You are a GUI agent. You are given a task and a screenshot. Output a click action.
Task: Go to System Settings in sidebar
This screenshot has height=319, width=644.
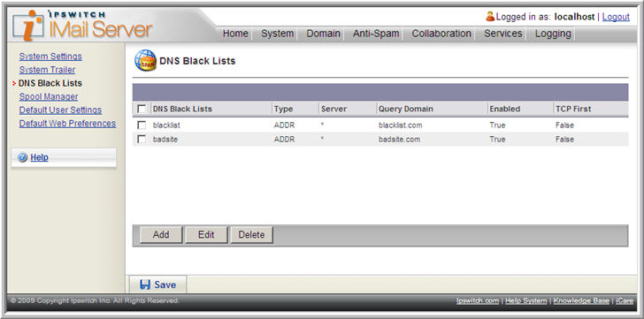point(50,57)
